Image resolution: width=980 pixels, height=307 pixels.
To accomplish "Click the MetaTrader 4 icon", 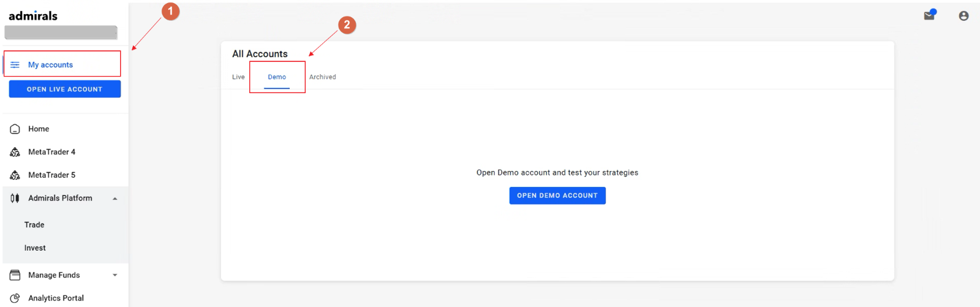I will [15, 152].
